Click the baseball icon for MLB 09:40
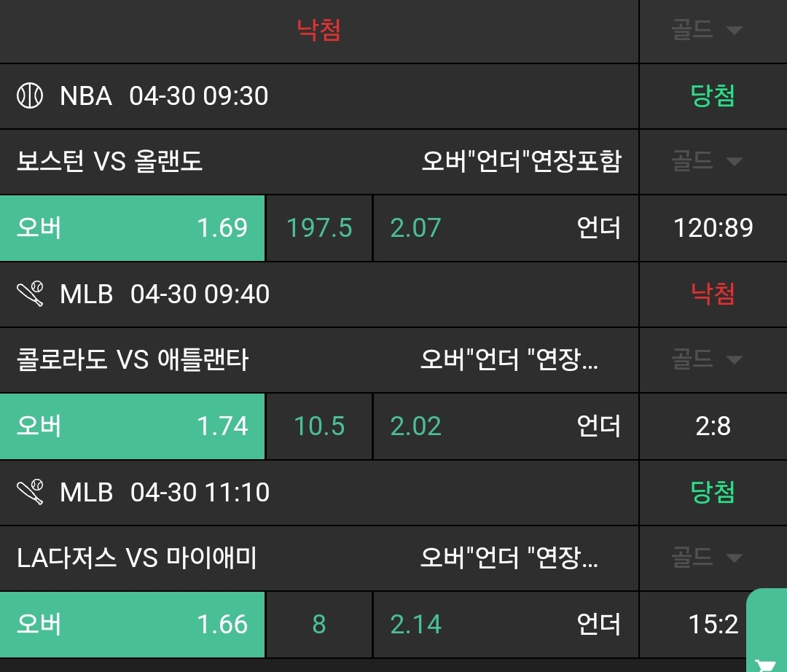787x672 pixels. tap(31, 294)
